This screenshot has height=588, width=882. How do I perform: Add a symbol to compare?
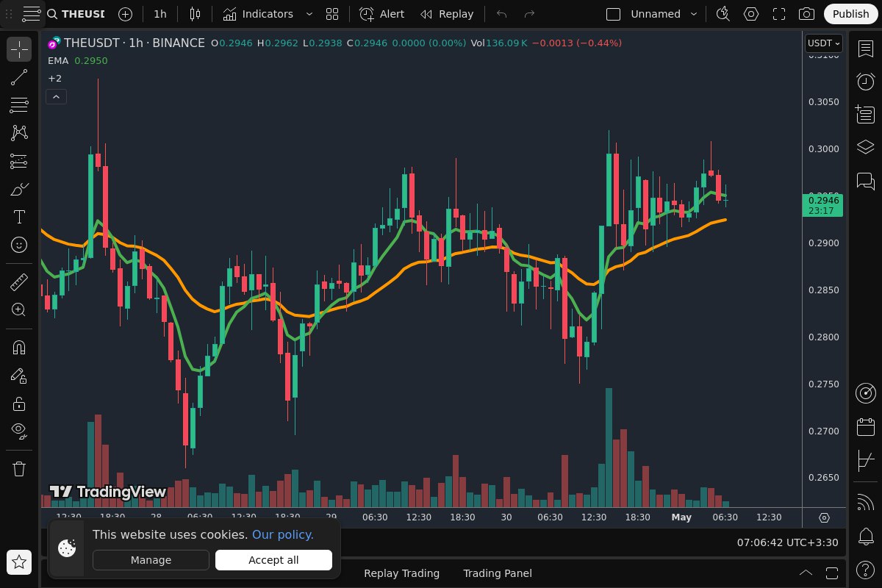click(x=126, y=14)
